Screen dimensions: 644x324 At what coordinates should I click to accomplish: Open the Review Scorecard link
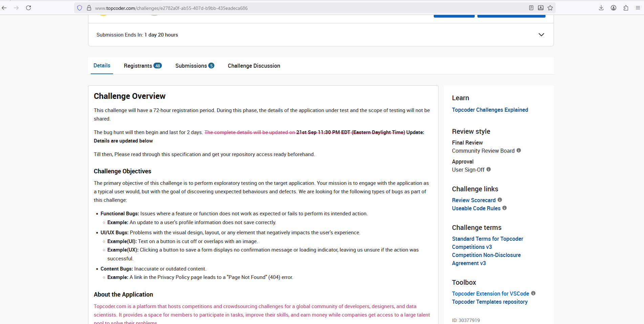[x=474, y=200]
